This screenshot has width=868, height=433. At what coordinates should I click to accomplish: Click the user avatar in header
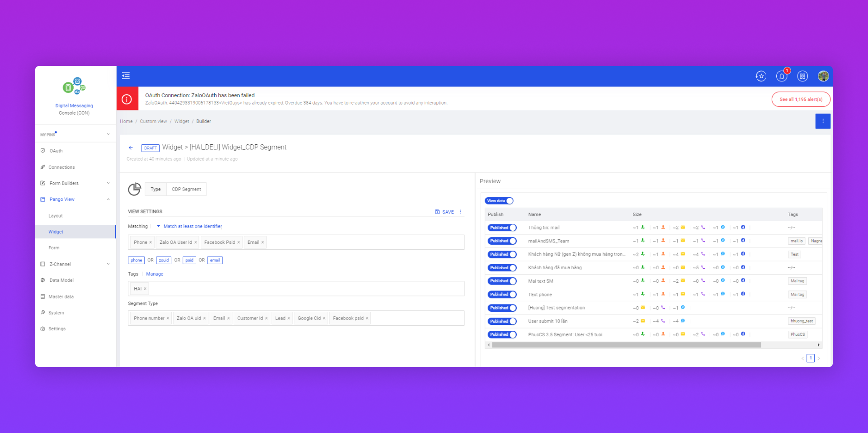click(823, 76)
